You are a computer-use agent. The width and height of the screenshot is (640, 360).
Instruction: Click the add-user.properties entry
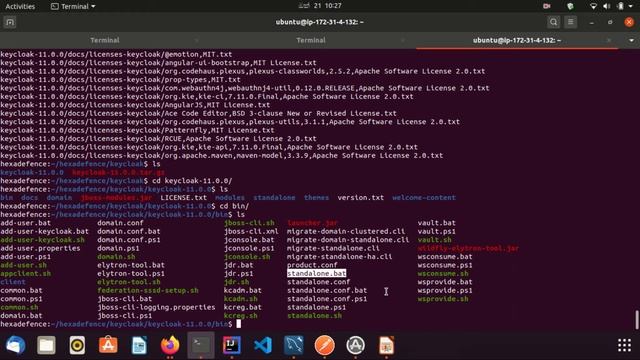tap(40, 248)
